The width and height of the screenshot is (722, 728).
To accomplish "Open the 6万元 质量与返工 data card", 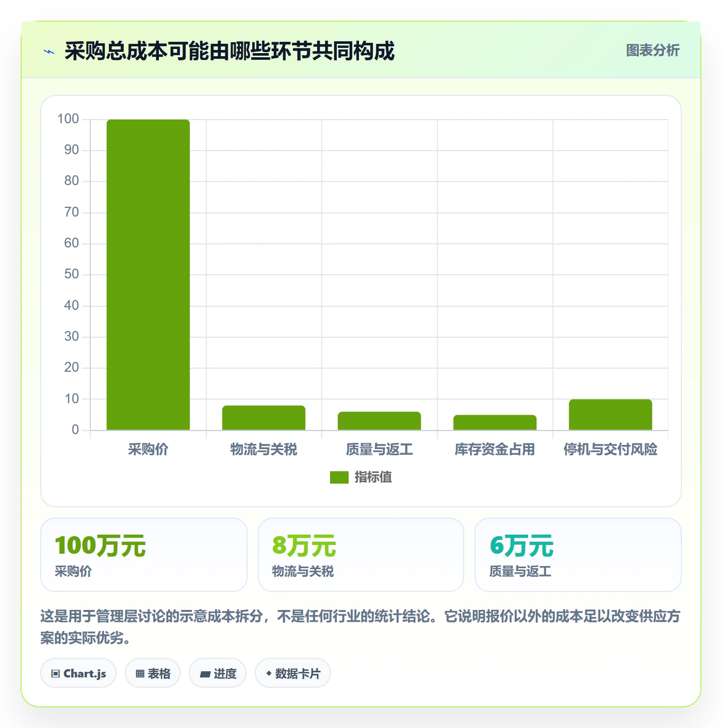I will click(x=578, y=555).
